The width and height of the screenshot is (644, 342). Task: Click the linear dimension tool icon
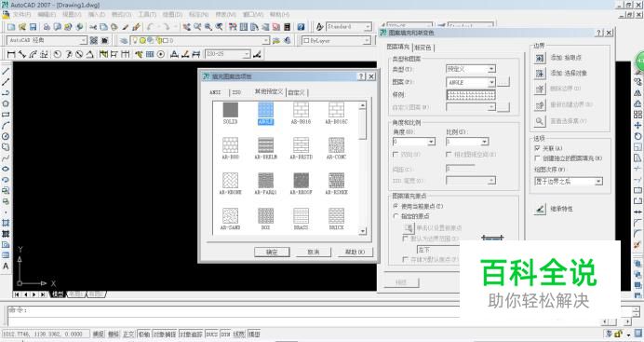(x=11, y=54)
